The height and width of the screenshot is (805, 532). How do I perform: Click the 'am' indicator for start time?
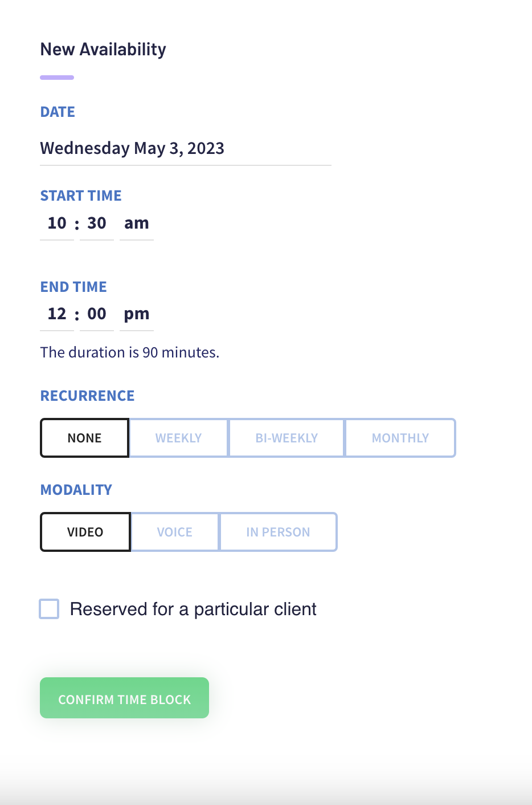coord(136,223)
